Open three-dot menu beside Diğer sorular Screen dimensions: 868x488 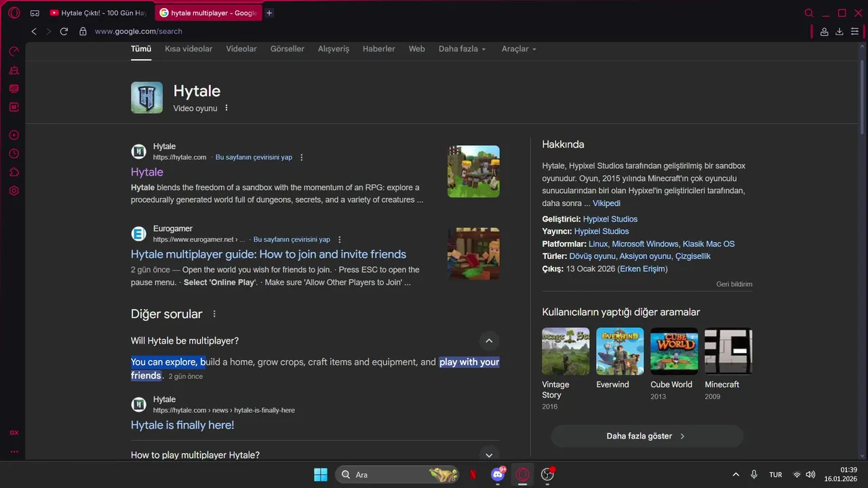214,314
